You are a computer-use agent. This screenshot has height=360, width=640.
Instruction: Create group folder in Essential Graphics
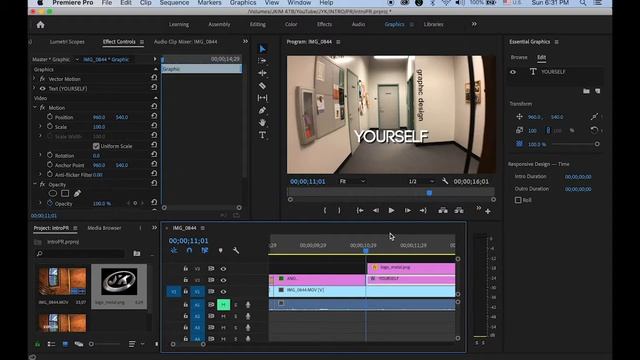click(586, 91)
